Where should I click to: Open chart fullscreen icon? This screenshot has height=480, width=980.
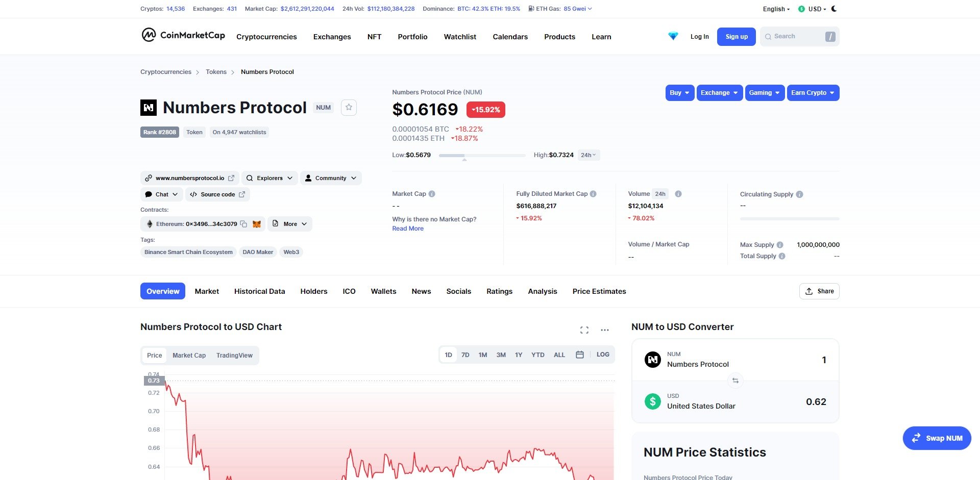coord(584,330)
